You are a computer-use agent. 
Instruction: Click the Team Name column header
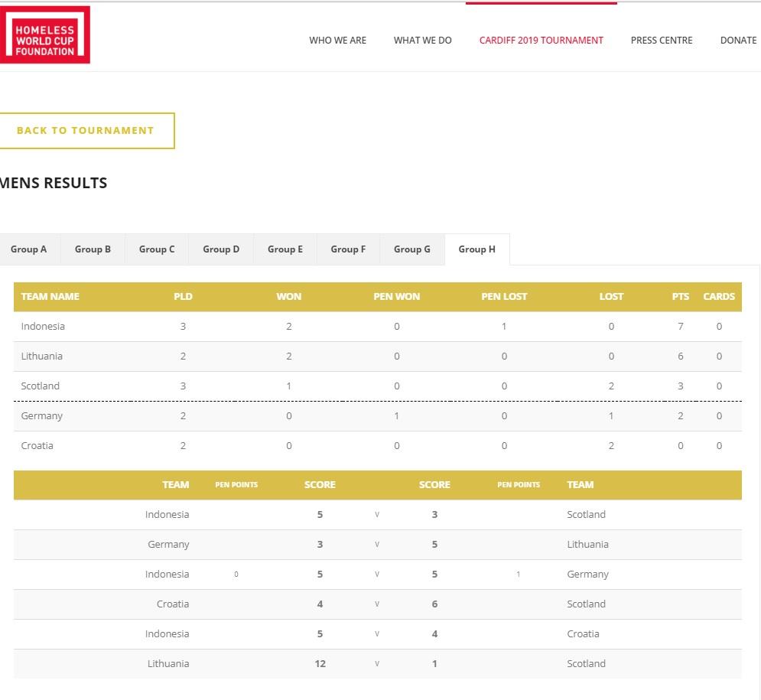coord(50,297)
